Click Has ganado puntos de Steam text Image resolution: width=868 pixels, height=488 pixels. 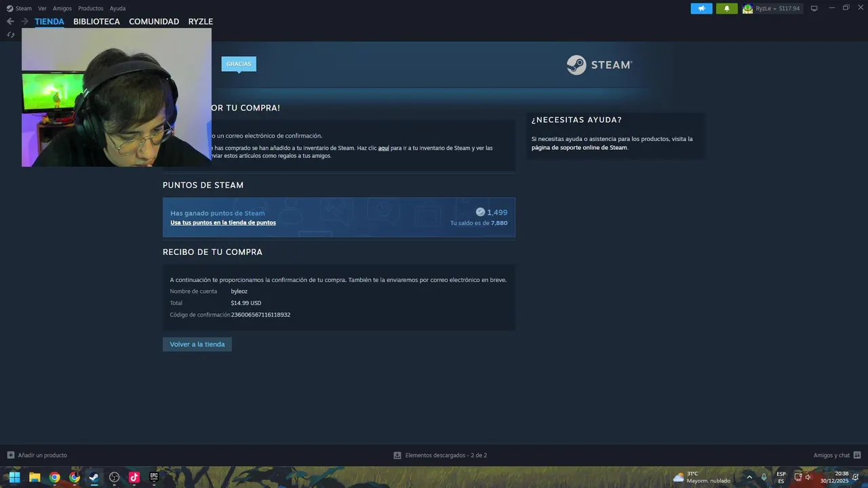tap(218, 213)
